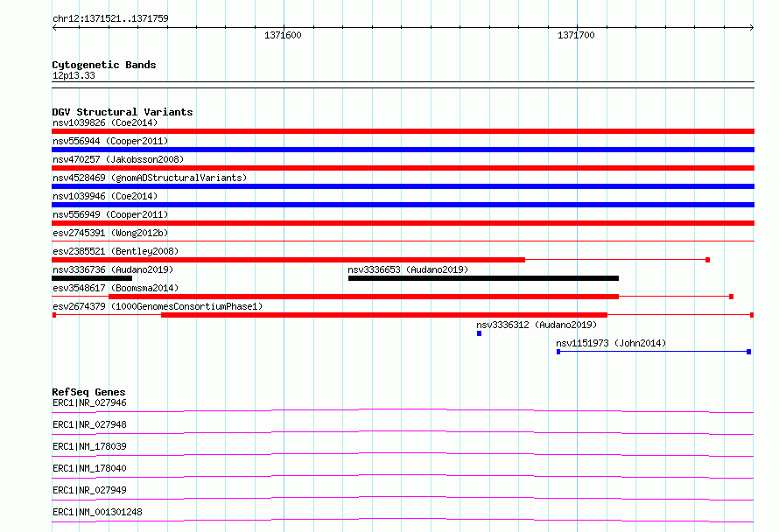Click the chr12:1371521..1371759 coordinate text
Screen dimensions: 779x532
coord(110,19)
